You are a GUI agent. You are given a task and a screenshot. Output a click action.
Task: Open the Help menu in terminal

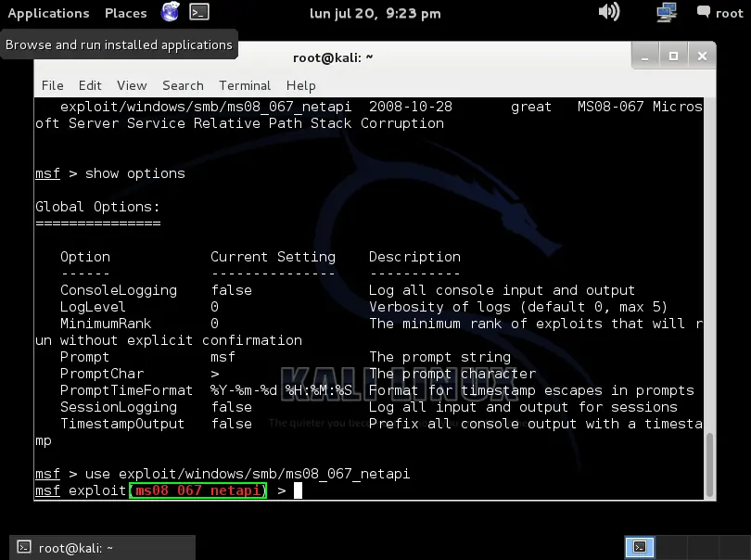[300, 85]
